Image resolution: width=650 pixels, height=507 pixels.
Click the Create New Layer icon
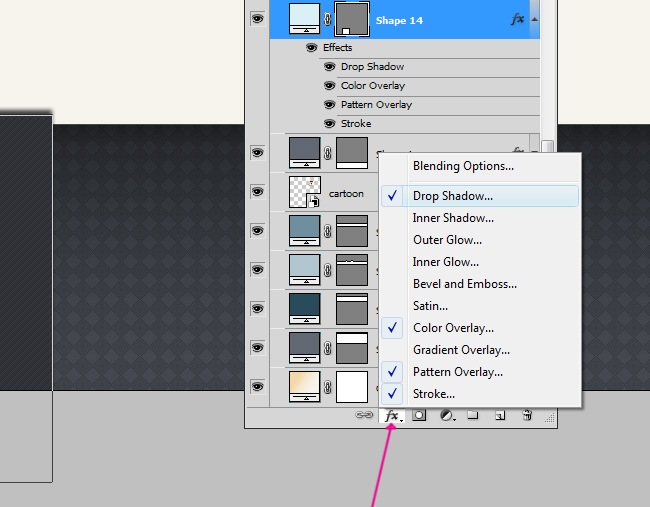[499, 416]
